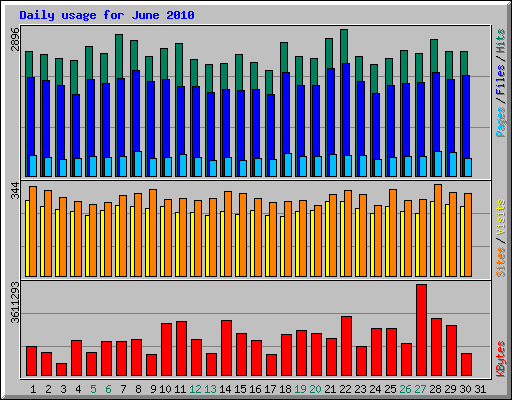Viewport: 512px width, 400px height.
Task: Click day label 18 on the x-axis
Action: click(x=285, y=389)
